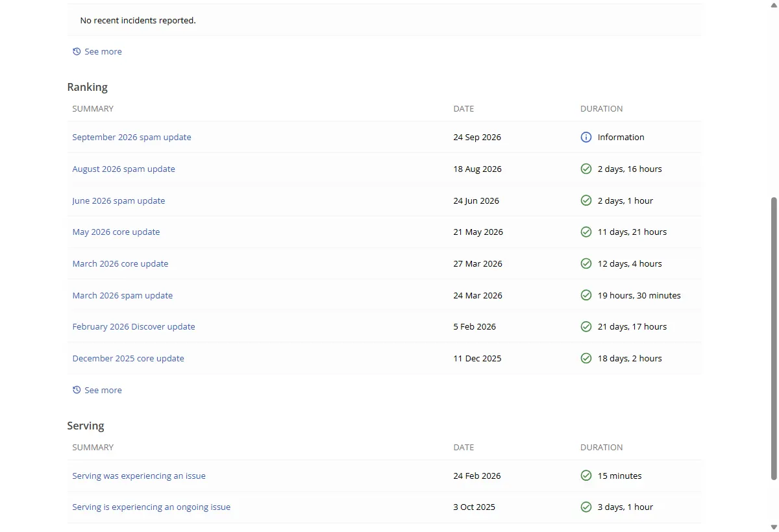This screenshot has height=532, width=779.
Task: Click green check icon beside 21 days, 17 hours
Action: click(x=586, y=326)
